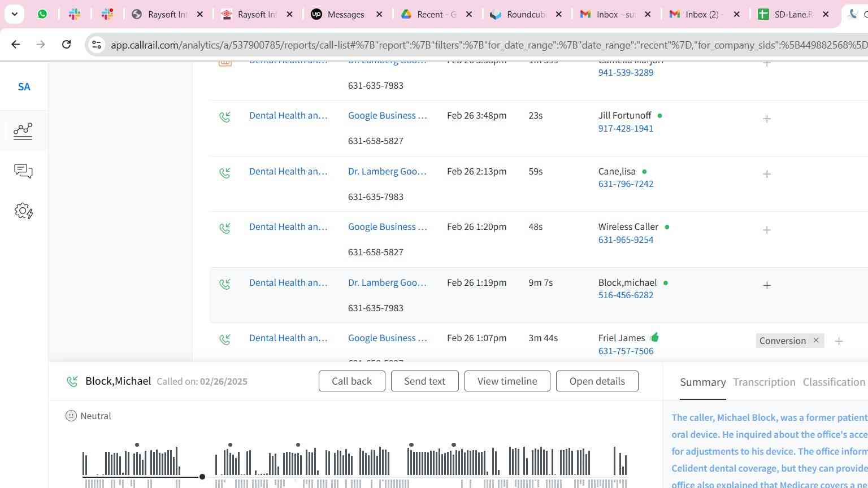The width and height of the screenshot is (868, 488).
Task: Click the View timeline button
Action: (507, 381)
